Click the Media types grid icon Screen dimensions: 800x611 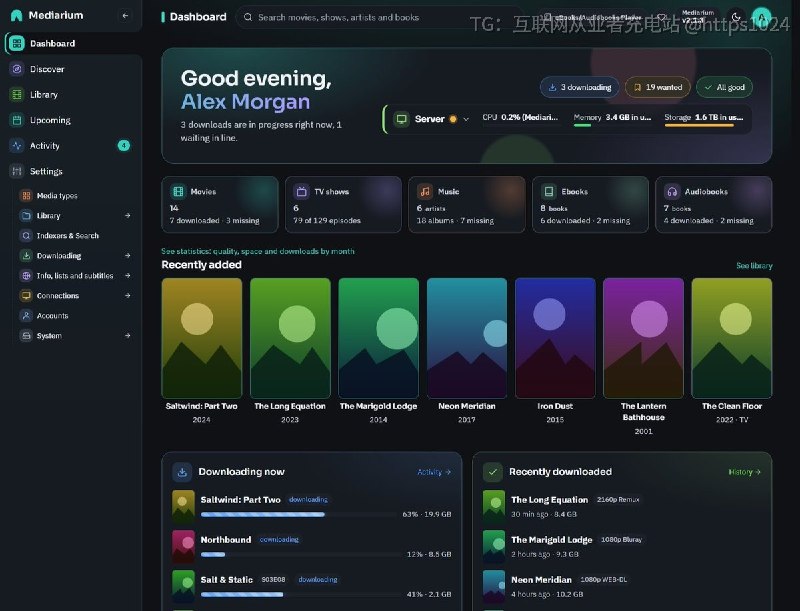coord(26,195)
